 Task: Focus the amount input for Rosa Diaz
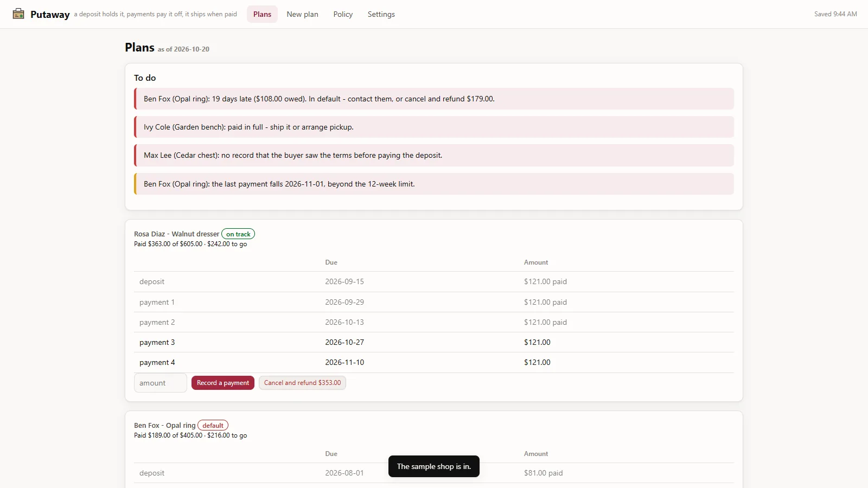pyautogui.click(x=161, y=383)
